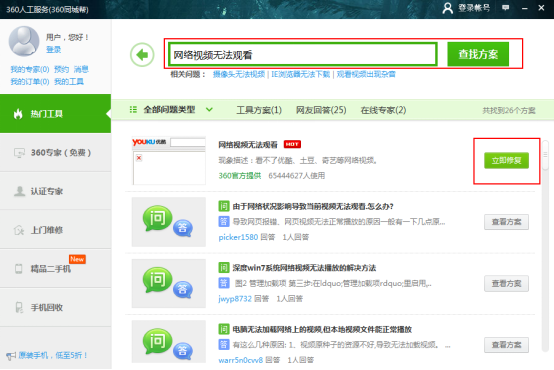
Task: Open user link picker1580
Action: pos(238,237)
